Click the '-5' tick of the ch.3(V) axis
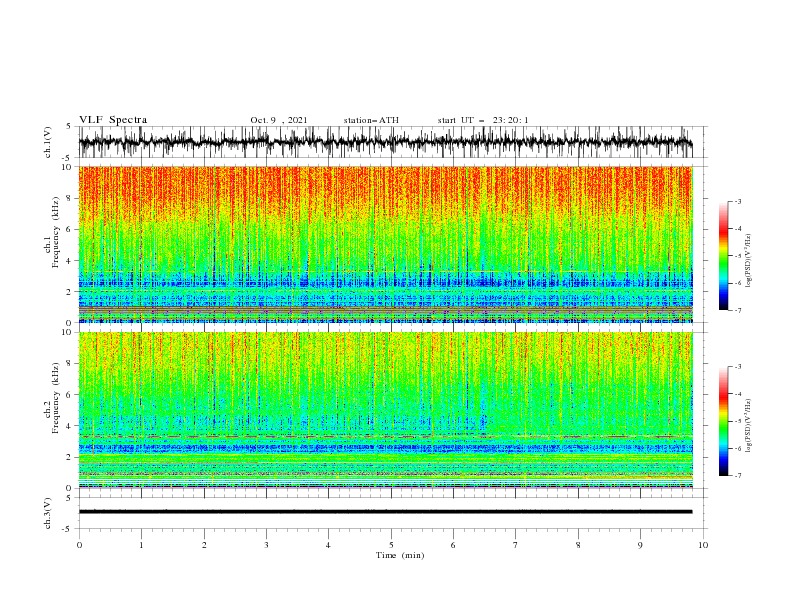This screenshot has width=792, height=612. click(x=68, y=529)
